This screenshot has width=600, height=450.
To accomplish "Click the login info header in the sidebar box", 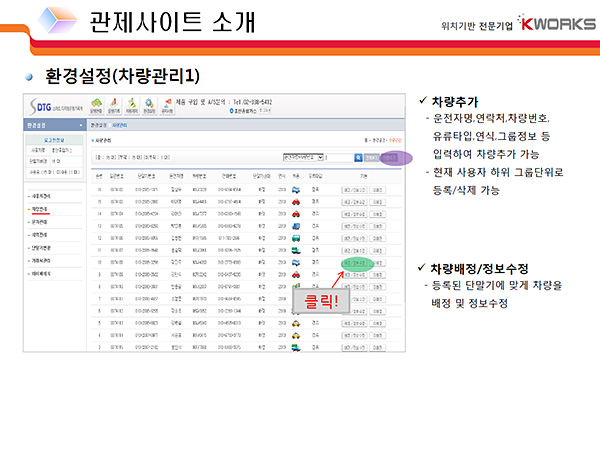I will pos(54,140).
